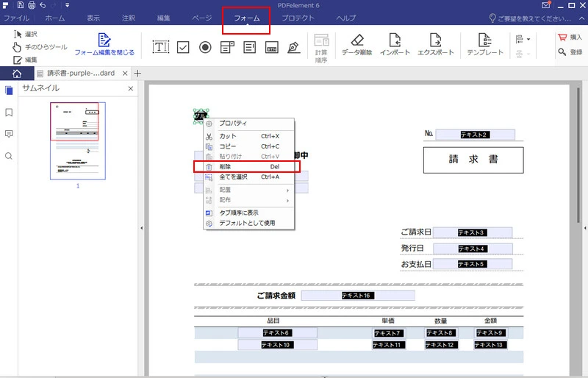The width and height of the screenshot is (588, 378).
Task: Select page 1 thumbnail
Action: 78,141
